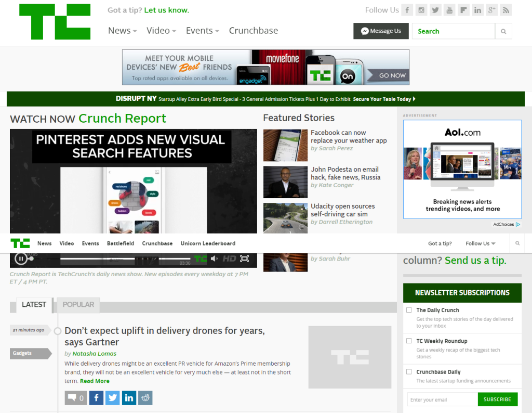This screenshot has width=532, height=413.
Task: Share drone article on LinkedIn
Action: click(x=129, y=398)
